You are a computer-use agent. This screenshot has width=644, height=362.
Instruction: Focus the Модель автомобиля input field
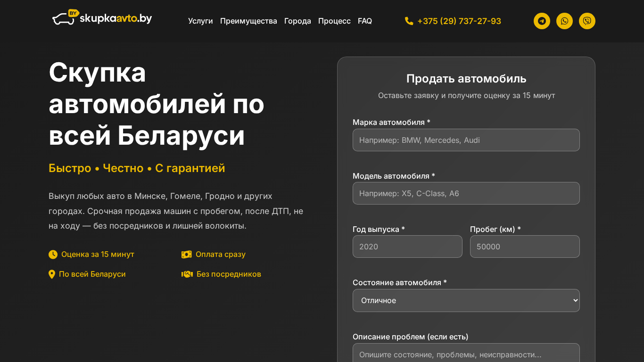[466, 193]
